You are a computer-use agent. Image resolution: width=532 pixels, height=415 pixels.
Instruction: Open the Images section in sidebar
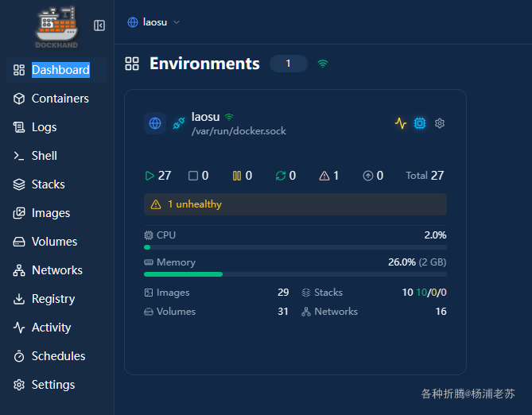click(50, 213)
